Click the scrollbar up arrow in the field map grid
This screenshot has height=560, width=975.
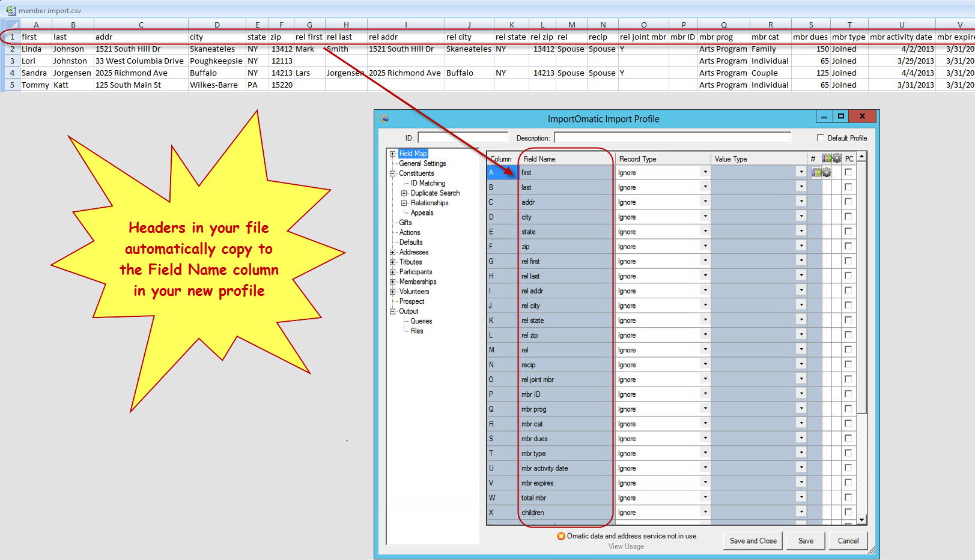coord(862,156)
